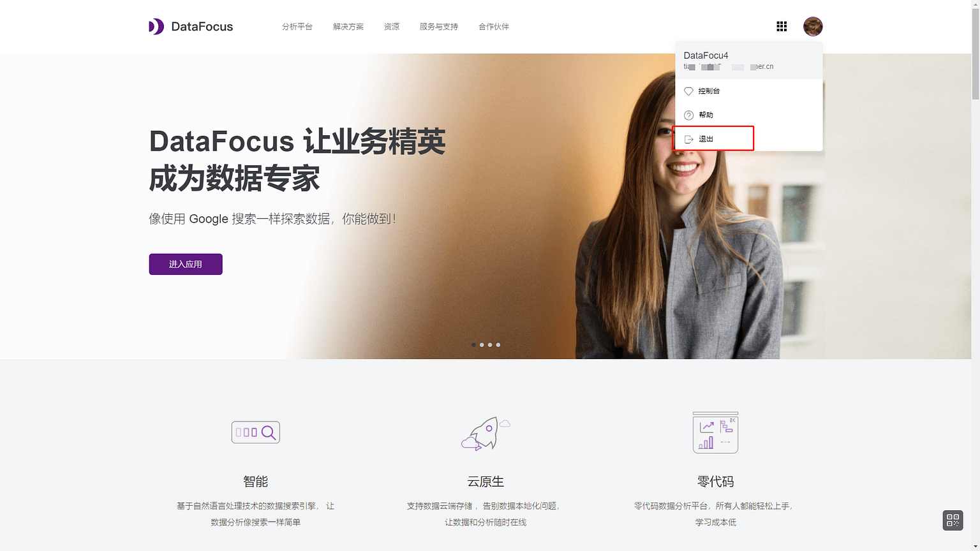Select the first carousel dot

pos(473,345)
